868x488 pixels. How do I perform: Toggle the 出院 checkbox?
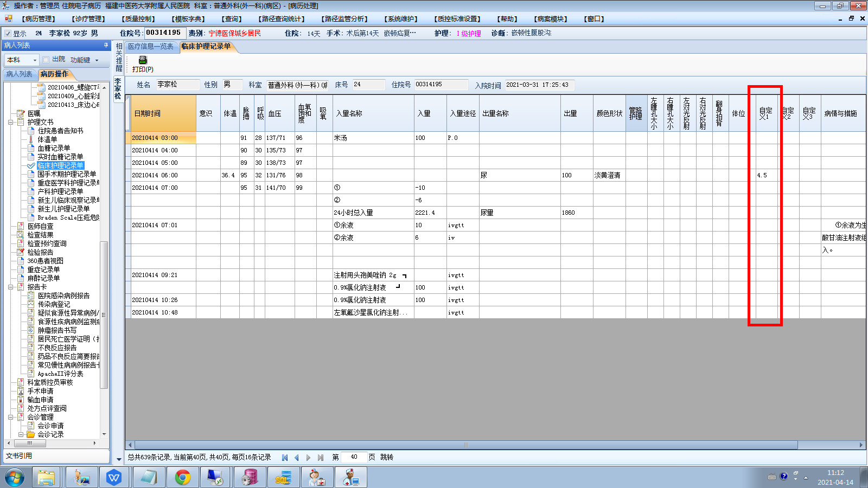coord(46,60)
